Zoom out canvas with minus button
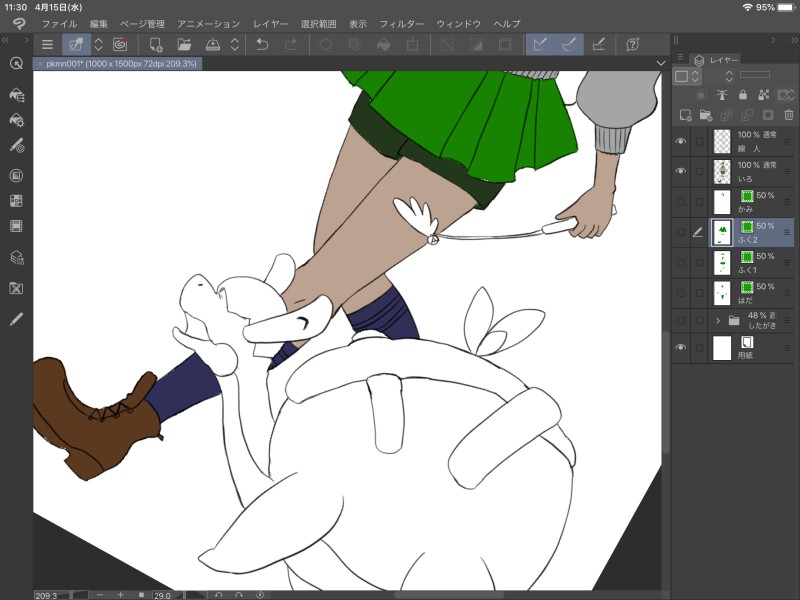 [99, 595]
